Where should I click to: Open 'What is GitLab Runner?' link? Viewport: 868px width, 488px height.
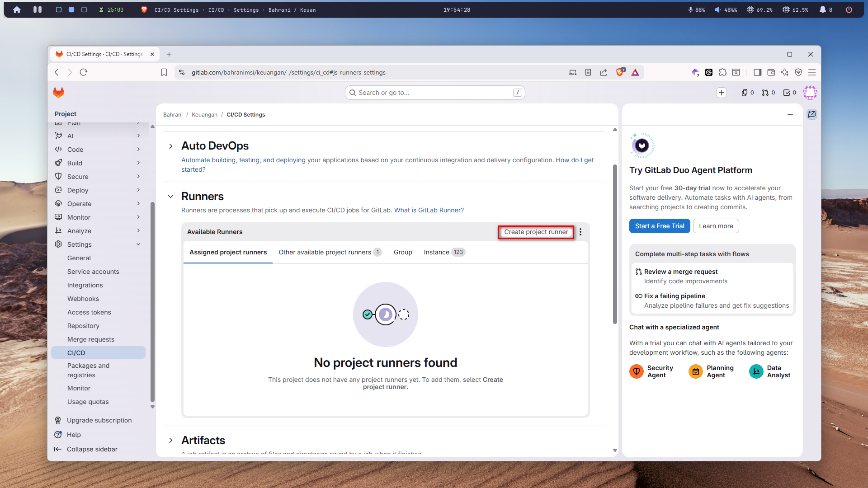(x=429, y=210)
